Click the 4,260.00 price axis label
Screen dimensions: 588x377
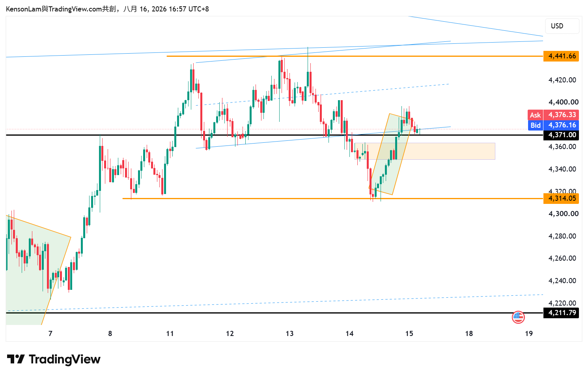[562, 258]
